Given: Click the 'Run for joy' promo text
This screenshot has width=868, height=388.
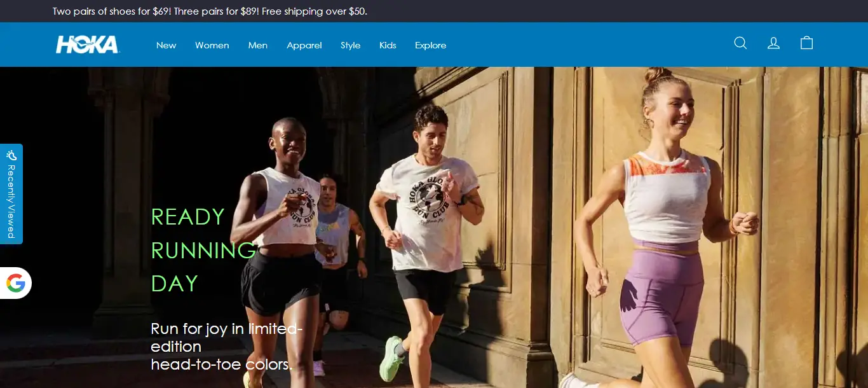Looking at the screenshot, I should point(226,346).
